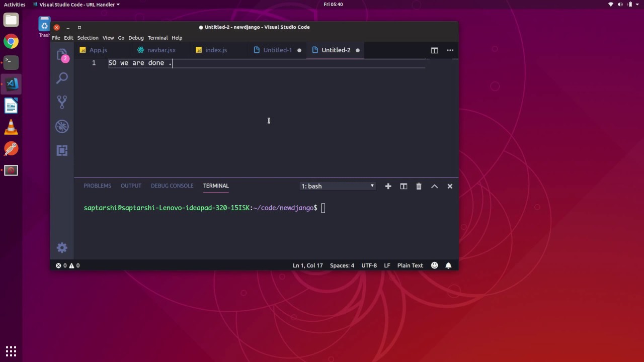Change language mode via Plain Text

(x=410, y=265)
